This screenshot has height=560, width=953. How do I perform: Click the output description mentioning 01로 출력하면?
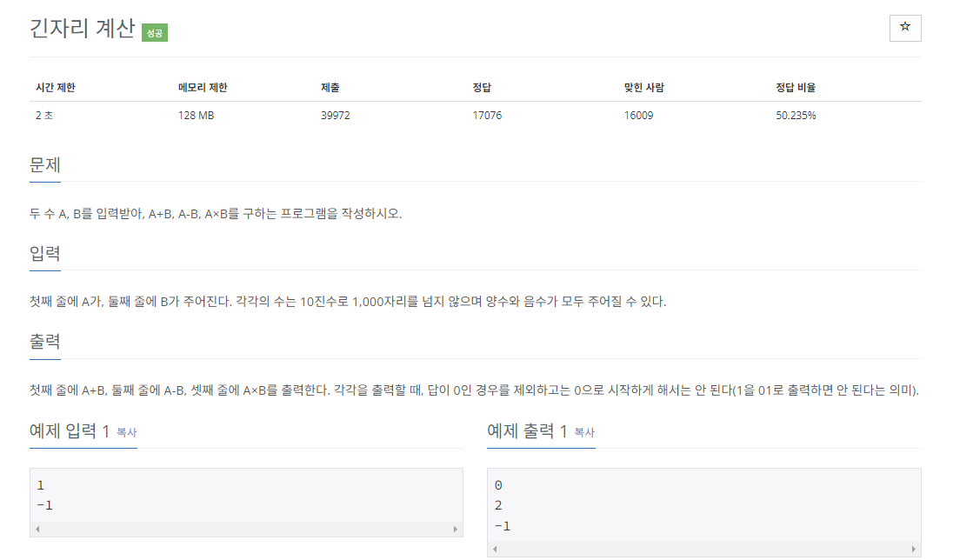click(x=474, y=390)
